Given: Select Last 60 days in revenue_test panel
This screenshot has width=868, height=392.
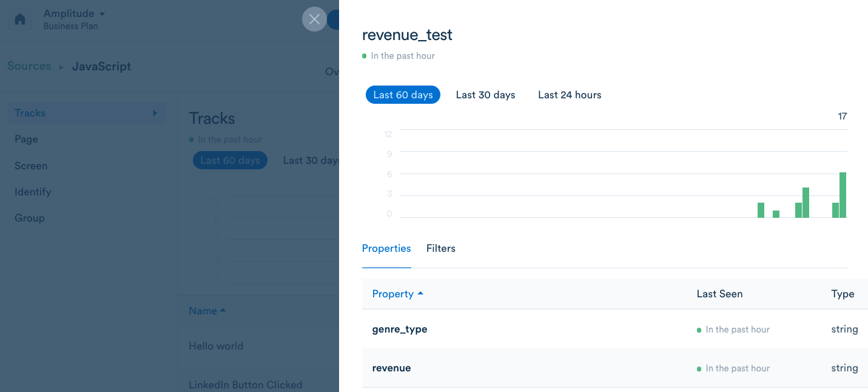Looking at the screenshot, I should pyautogui.click(x=403, y=95).
